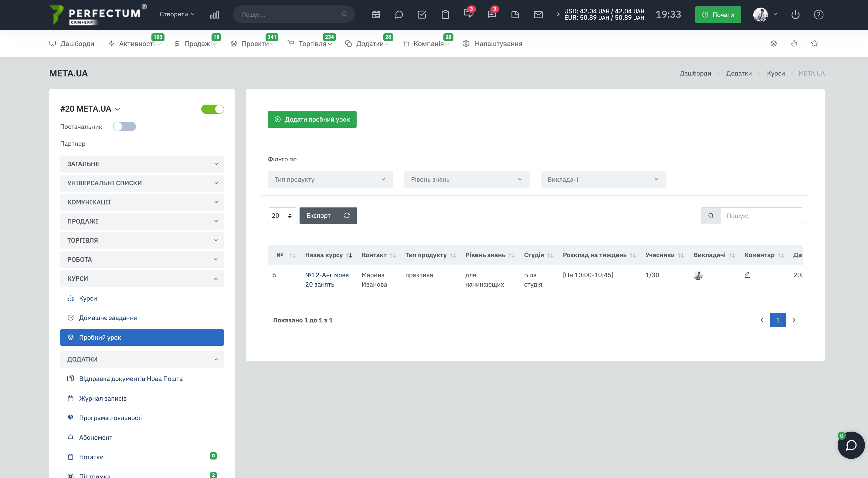The width and height of the screenshot is (868, 478).
Task: Open the document file icon in top bar
Action: pyautogui.click(x=515, y=15)
